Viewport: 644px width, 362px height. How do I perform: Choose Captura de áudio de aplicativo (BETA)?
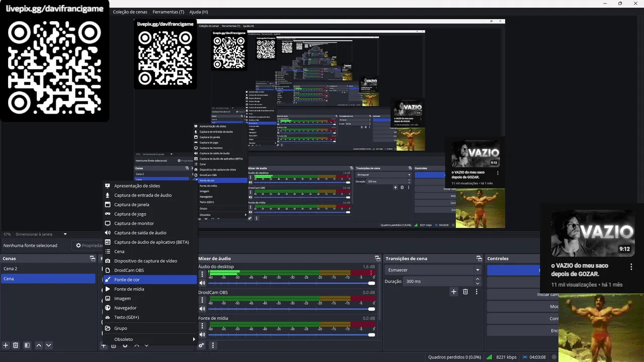click(x=150, y=242)
